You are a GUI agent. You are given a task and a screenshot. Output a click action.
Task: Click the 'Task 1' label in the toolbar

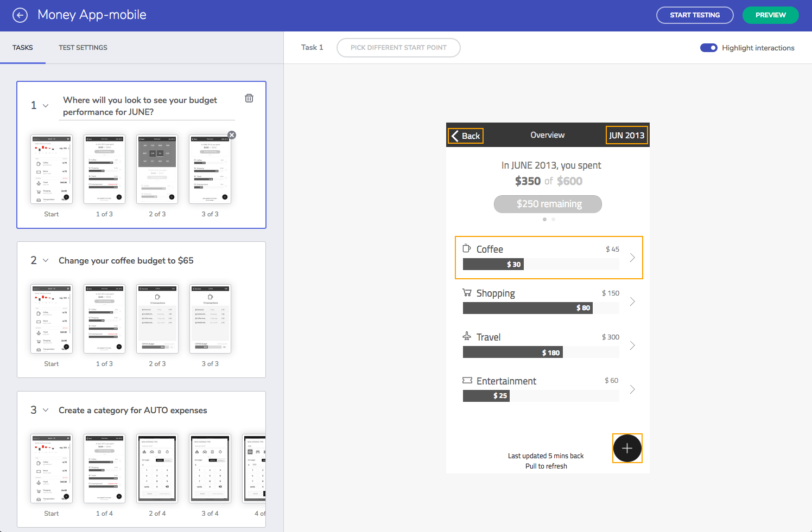coord(312,47)
